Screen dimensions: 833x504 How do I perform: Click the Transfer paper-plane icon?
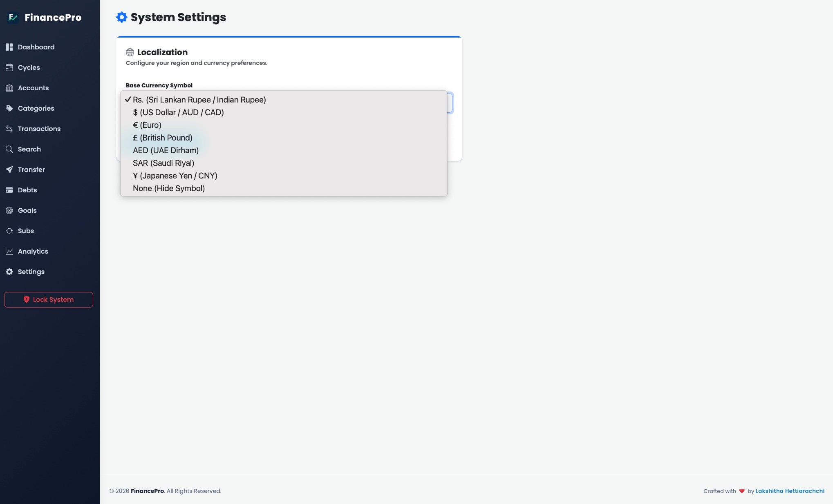[x=9, y=169]
